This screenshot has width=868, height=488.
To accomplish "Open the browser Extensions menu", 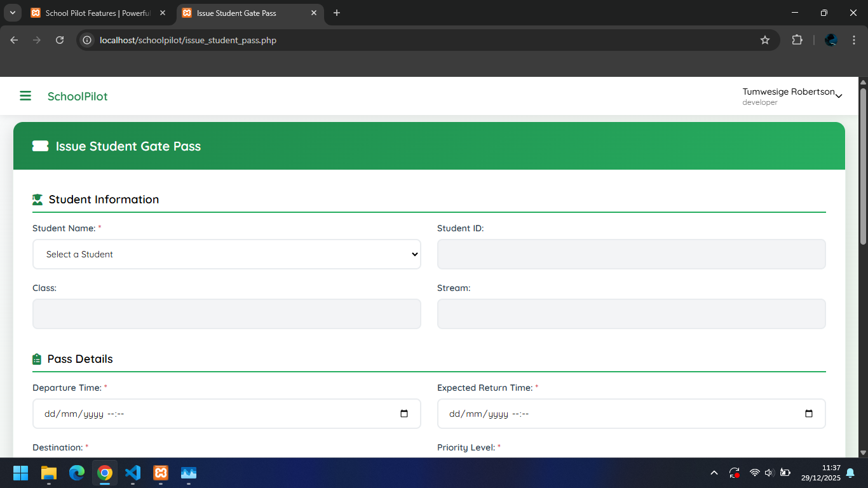I will click(x=797, y=40).
